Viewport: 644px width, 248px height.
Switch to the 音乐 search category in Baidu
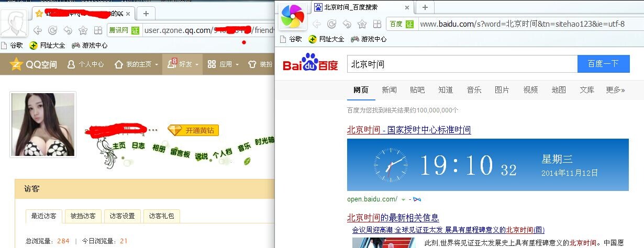pos(474,90)
